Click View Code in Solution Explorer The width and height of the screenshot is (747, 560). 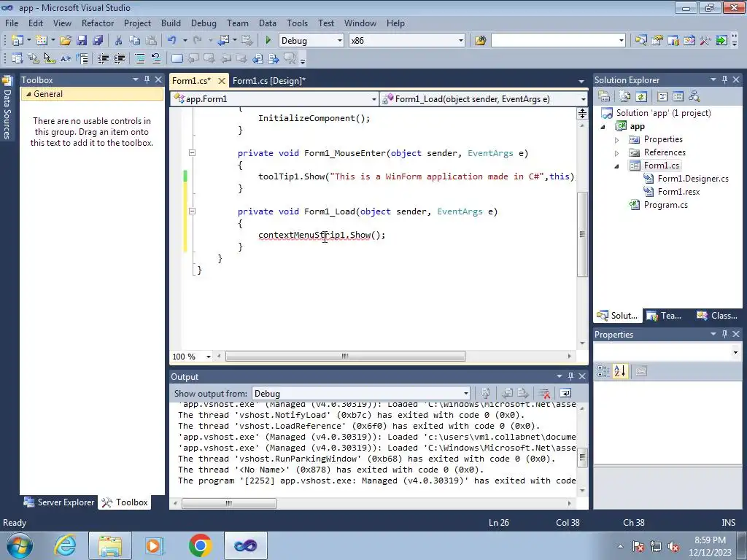[662, 97]
